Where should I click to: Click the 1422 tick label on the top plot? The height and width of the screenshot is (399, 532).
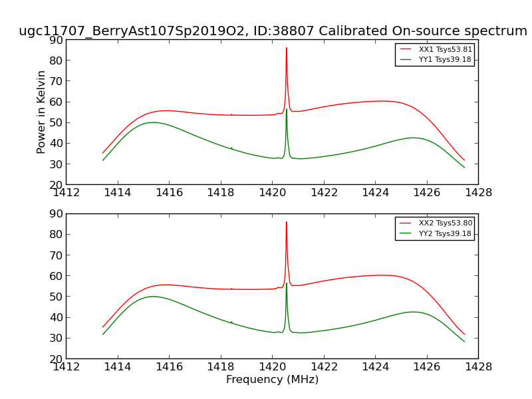click(324, 193)
